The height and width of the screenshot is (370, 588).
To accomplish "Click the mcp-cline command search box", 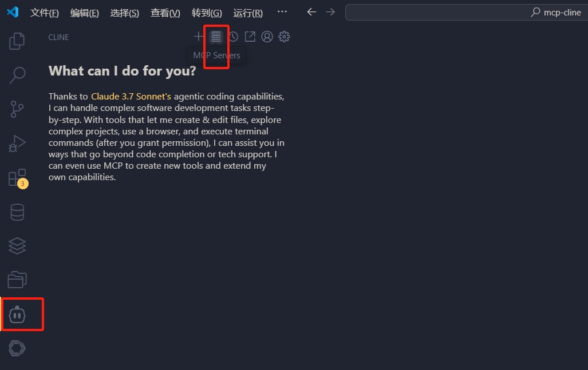I will coord(467,13).
